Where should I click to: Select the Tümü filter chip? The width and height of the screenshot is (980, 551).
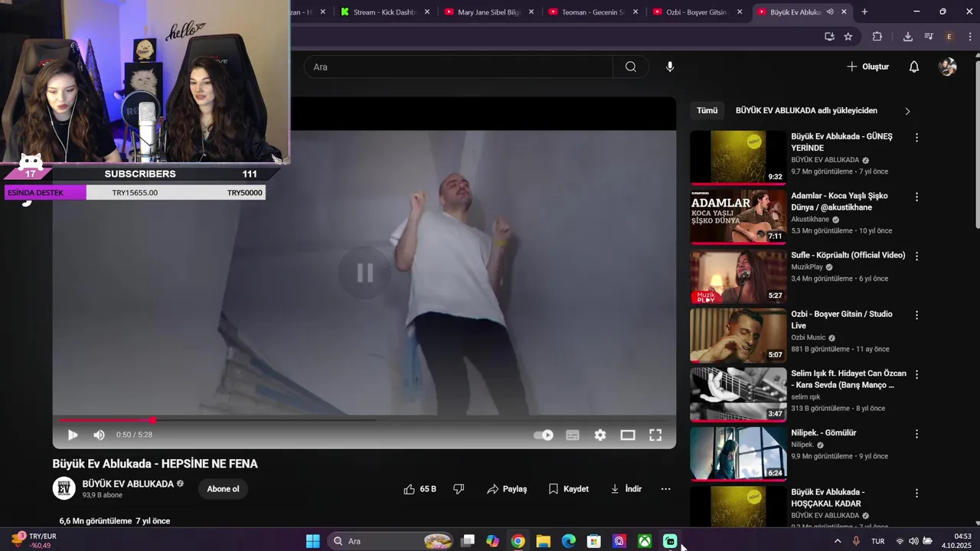pyautogui.click(x=707, y=110)
